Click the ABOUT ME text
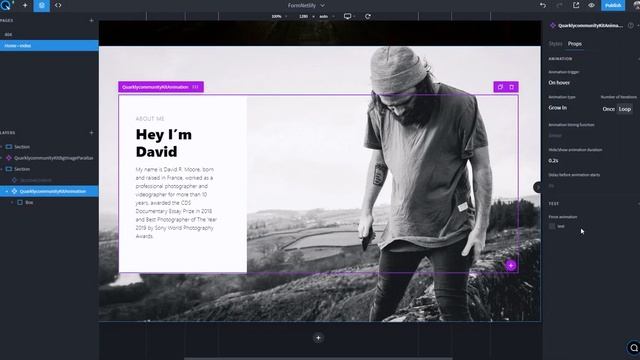The image size is (640, 360). (150, 119)
